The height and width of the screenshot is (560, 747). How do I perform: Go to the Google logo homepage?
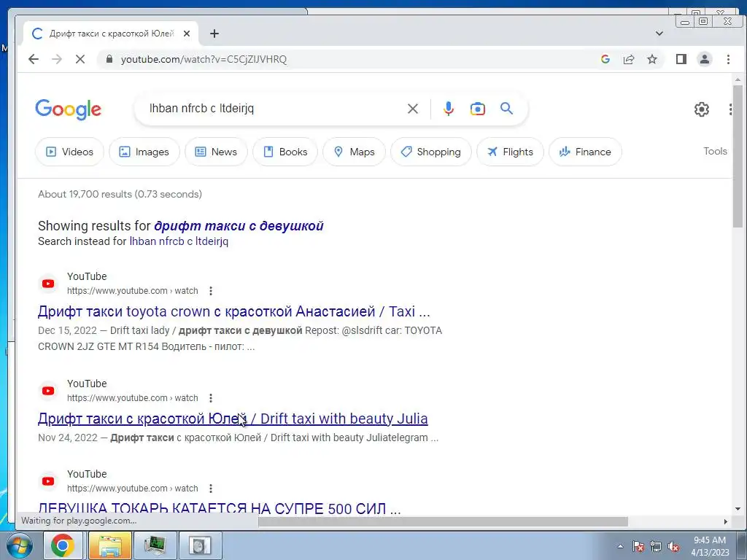68,109
